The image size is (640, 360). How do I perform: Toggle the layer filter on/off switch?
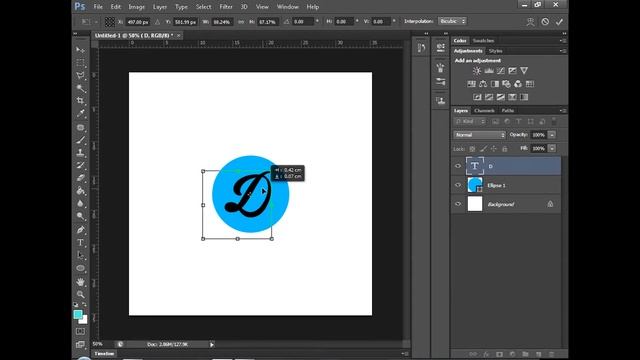point(554,121)
